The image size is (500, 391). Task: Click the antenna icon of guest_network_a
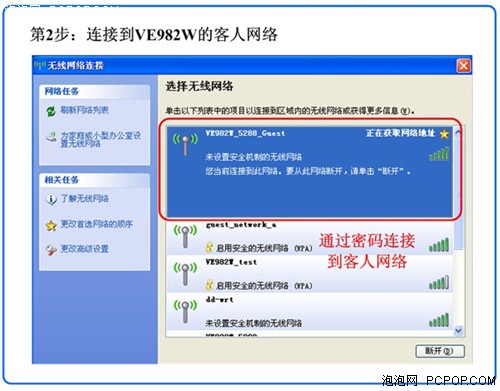pos(185,237)
